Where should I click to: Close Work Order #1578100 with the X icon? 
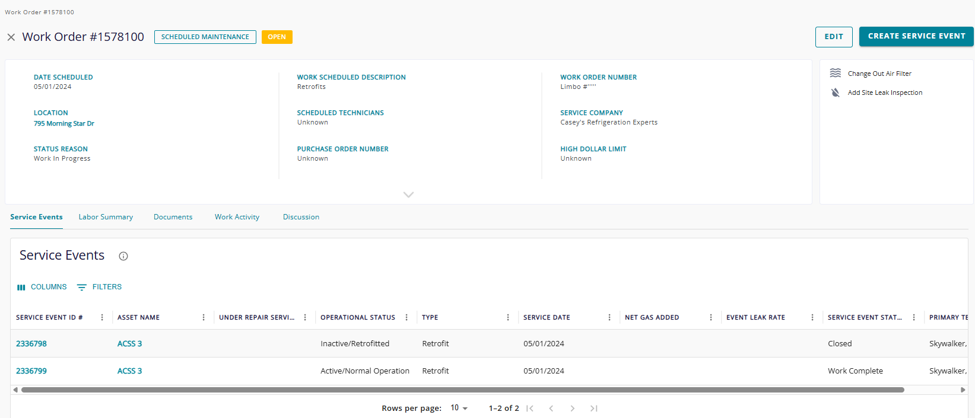(x=11, y=37)
